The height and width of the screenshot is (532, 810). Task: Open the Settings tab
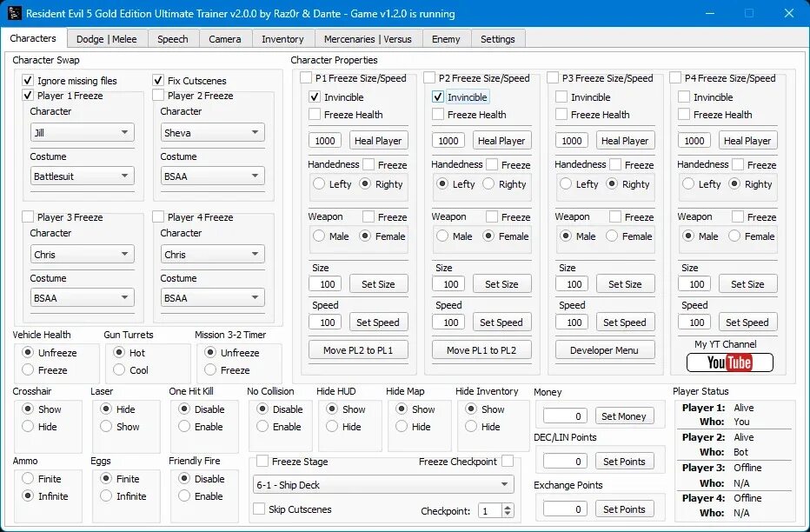point(497,39)
